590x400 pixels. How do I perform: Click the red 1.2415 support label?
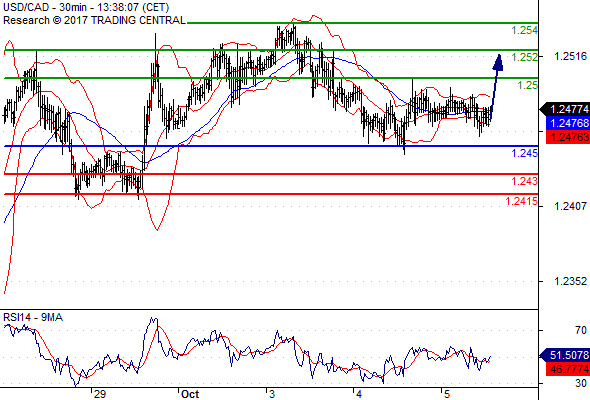coord(522,201)
